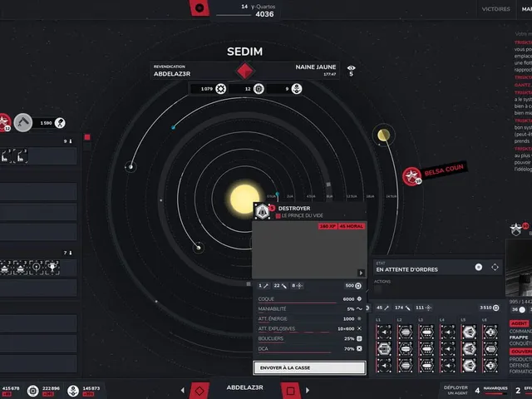Click the BOUCLIERS shield stat bar
The width and height of the screenshot is (532, 399).
coord(309,338)
